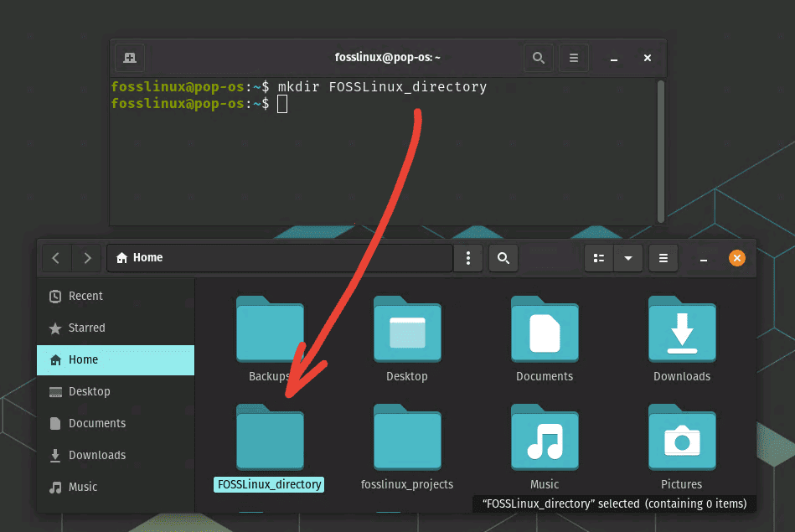Open the fosslinux_projects folder thumbnail
The width and height of the screenshot is (795, 532).
click(x=406, y=437)
